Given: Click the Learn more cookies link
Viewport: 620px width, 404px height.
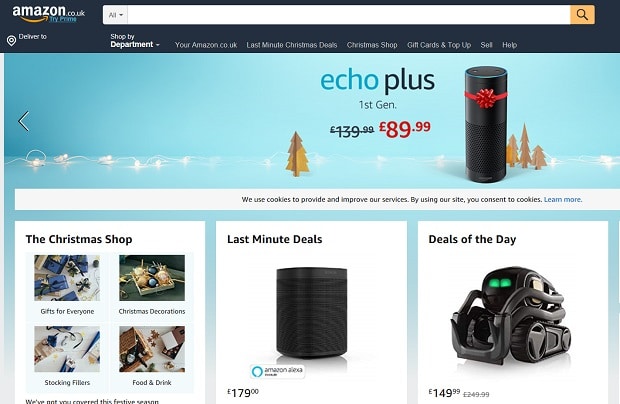Looking at the screenshot, I should pos(563,200).
